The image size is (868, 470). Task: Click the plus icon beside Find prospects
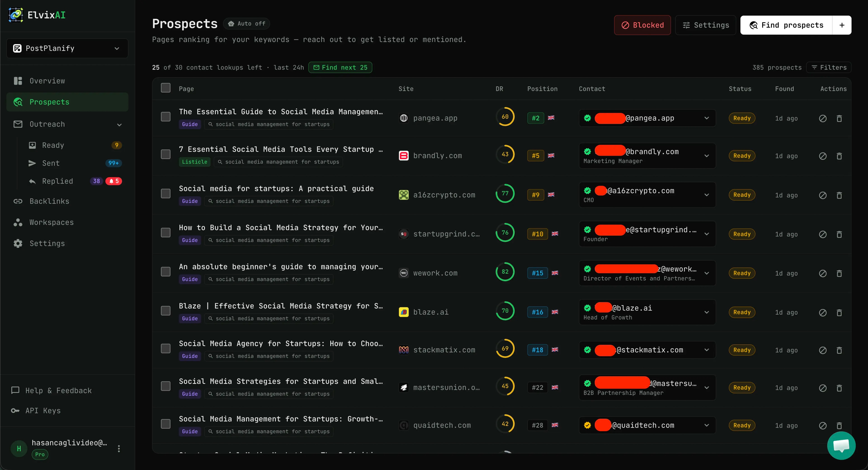pyautogui.click(x=842, y=25)
